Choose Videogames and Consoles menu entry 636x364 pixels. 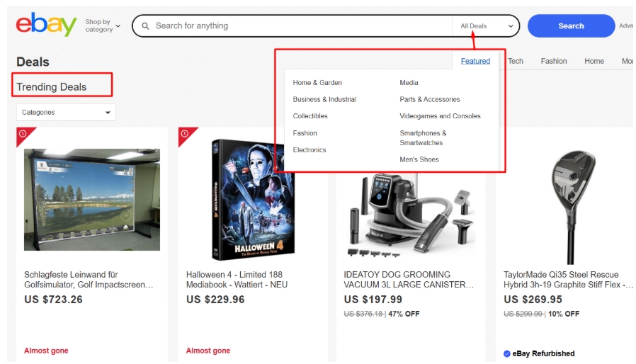tap(440, 116)
